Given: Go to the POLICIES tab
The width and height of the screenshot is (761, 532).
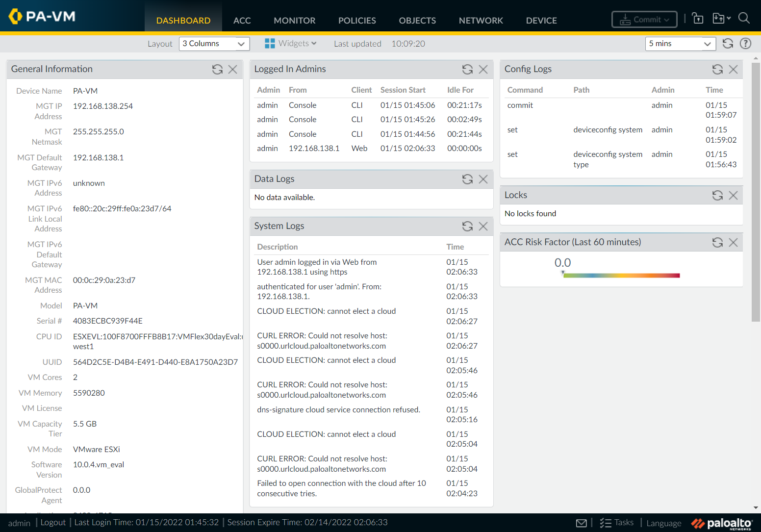Looking at the screenshot, I should tap(357, 21).
